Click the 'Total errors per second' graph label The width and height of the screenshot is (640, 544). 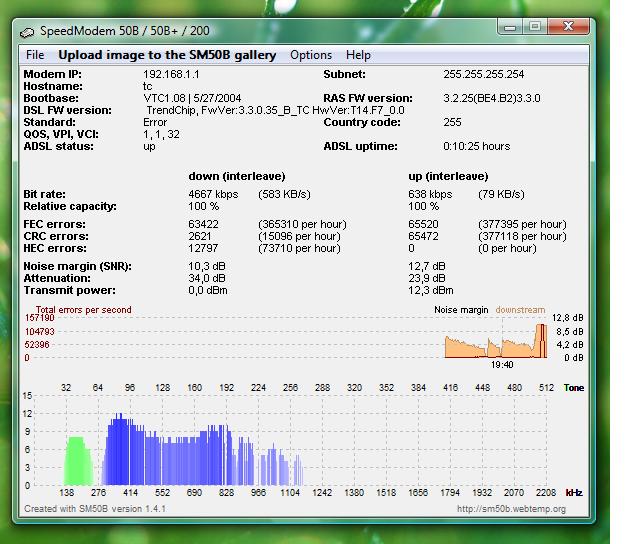[84, 310]
